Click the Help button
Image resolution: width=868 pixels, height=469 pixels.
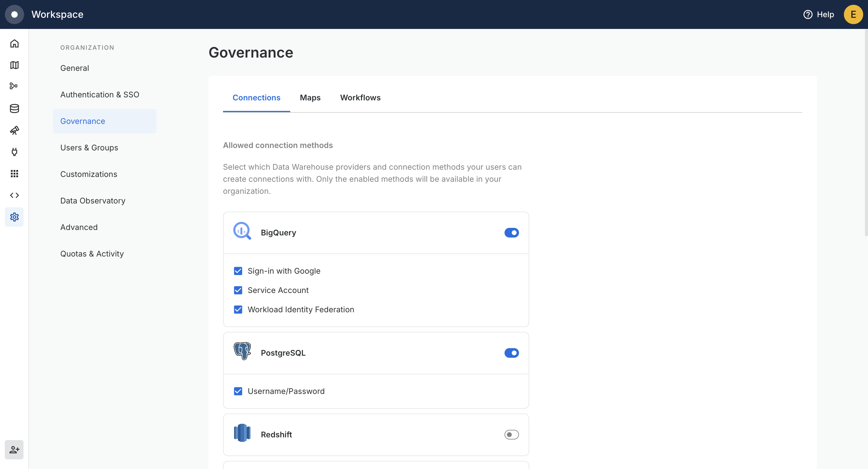[819, 14]
